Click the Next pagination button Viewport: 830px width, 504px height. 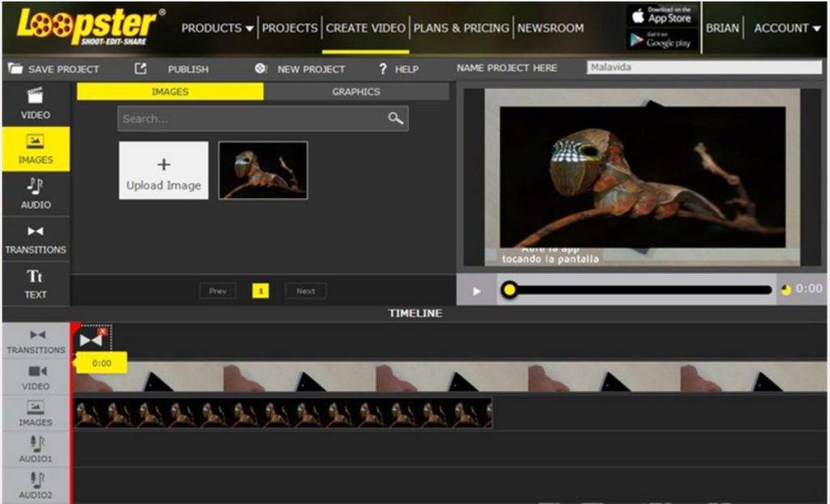point(306,290)
